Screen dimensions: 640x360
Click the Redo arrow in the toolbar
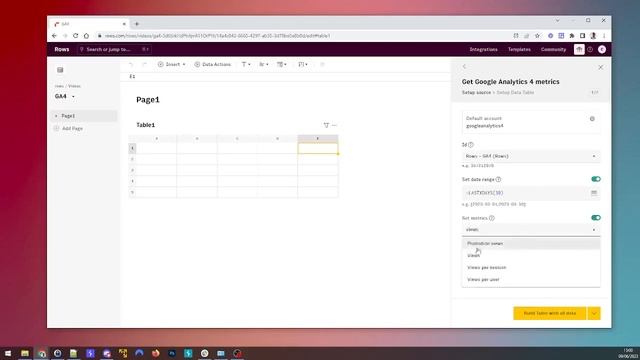click(144, 64)
